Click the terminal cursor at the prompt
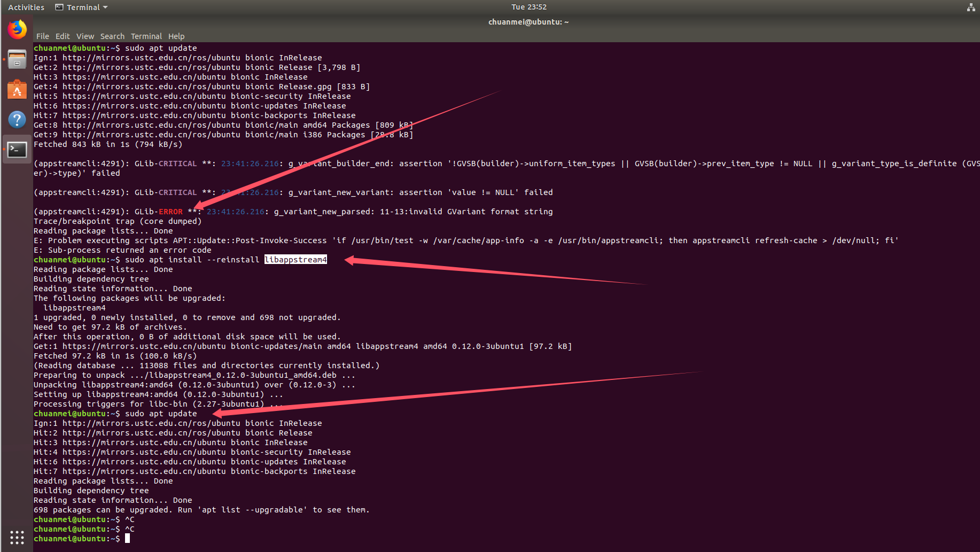The image size is (980, 552). 127,538
